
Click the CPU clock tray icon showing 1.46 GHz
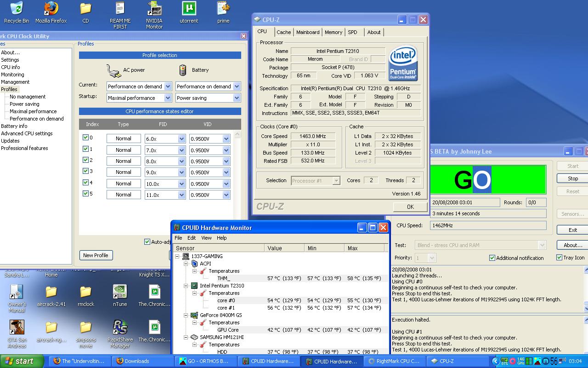[520, 361]
